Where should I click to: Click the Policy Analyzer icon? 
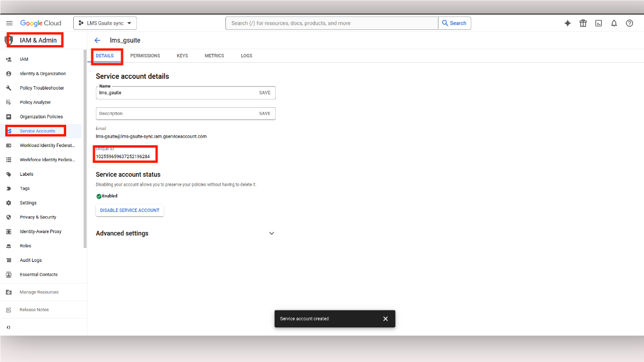pos(9,103)
